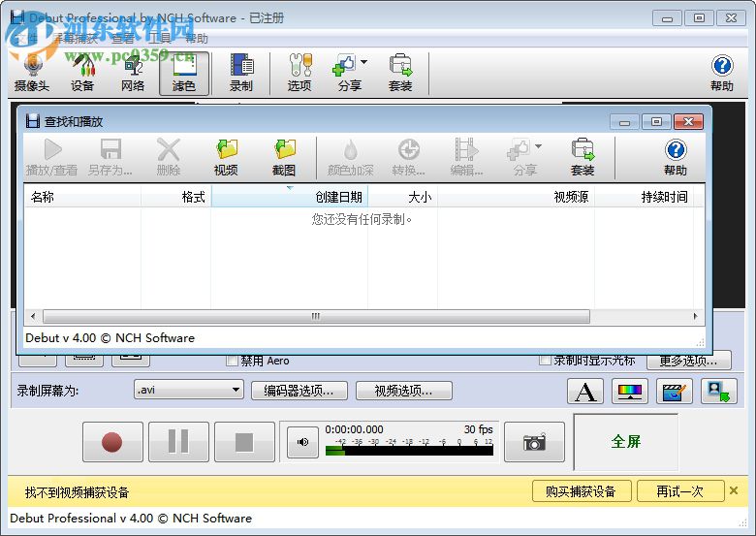Screen dimensions: 756x536
Task: Click the horizontal scrollbar thumb in recordings list
Action: coord(316,316)
